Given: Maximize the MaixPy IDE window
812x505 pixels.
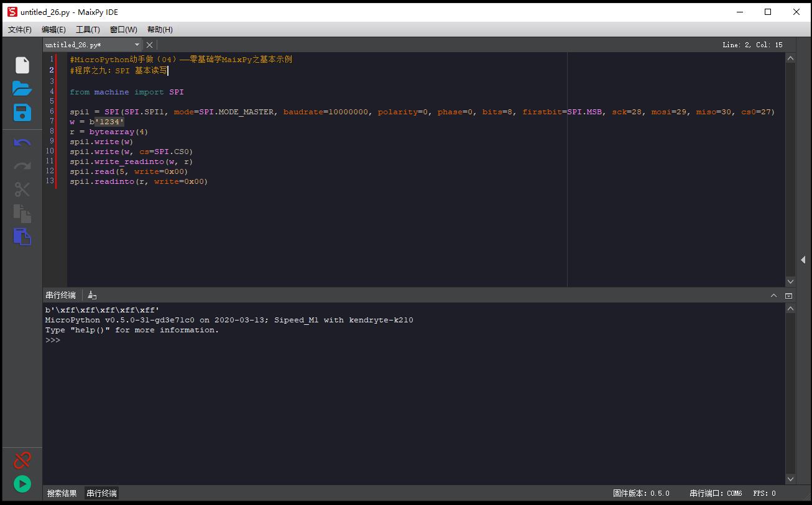Looking at the screenshot, I should 768,12.
